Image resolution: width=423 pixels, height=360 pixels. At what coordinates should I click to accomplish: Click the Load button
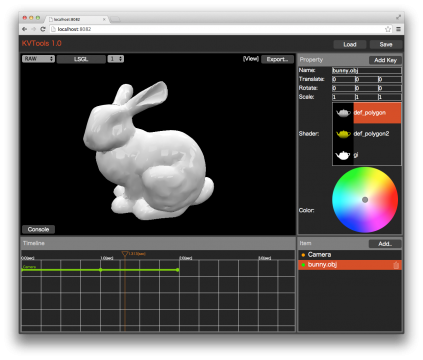(350, 44)
